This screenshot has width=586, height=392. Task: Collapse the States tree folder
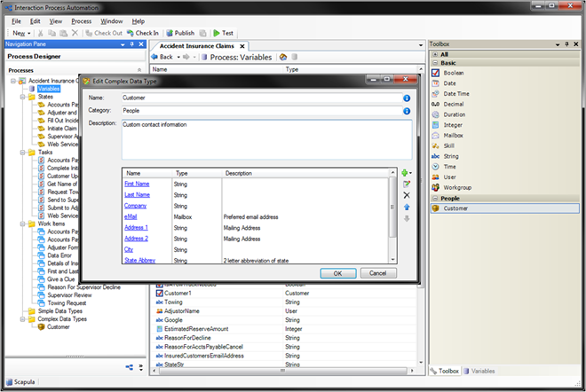[23, 97]
